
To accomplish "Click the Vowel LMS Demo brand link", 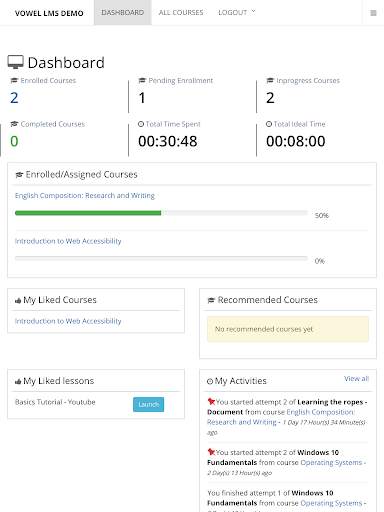I will pos(49,13).
